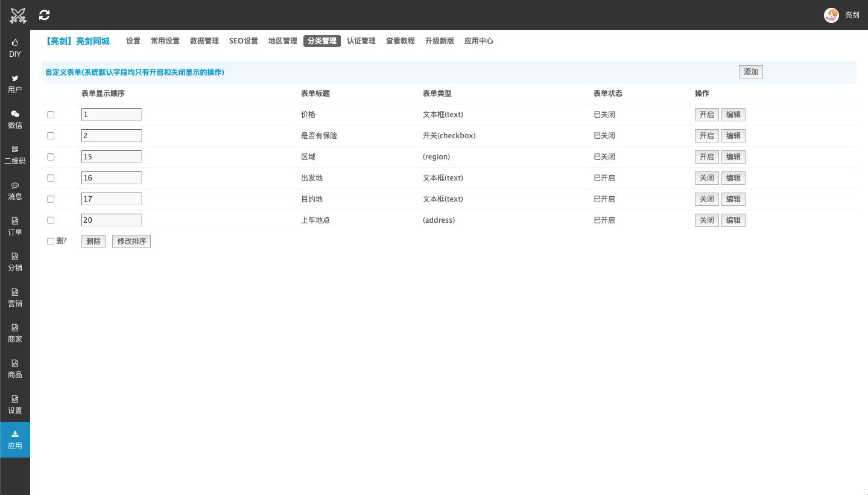Click 编辑 for the 出发地 row
The height and width of the screenshot is (495, 868).
[733, 178]
